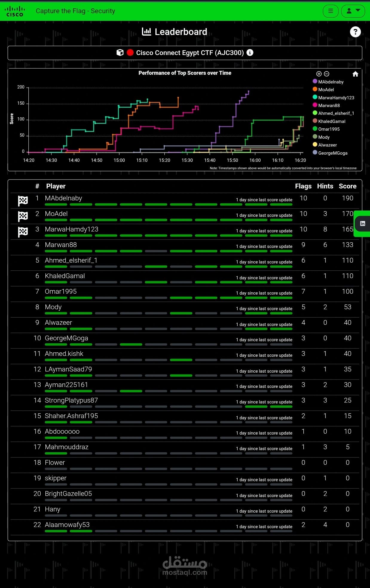Click Marwan88's flag progress bar
The height and width of the screenshot is (588, 370).
(x=169, y=251)
